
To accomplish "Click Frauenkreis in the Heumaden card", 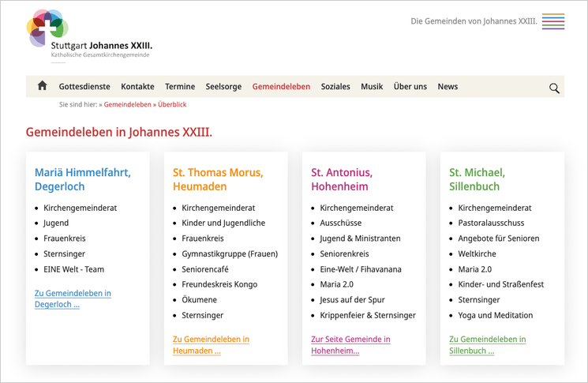I will pyautogui.click(x=203, y=238).
